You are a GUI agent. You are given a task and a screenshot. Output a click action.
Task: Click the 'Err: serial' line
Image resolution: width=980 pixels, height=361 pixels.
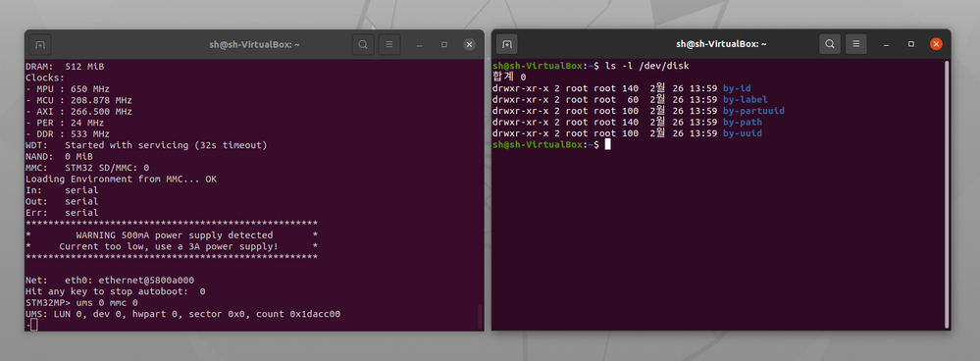62,212
